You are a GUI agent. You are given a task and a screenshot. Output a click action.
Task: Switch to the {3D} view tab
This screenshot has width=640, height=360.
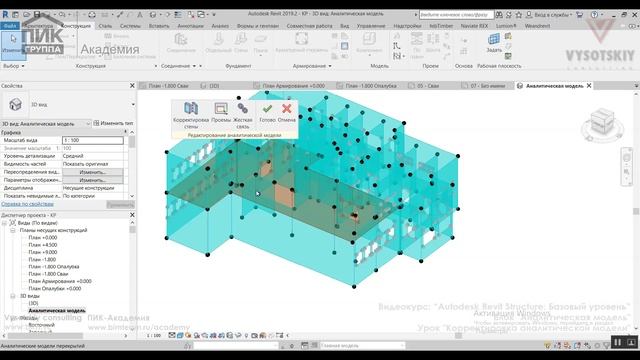click(214, 86)
